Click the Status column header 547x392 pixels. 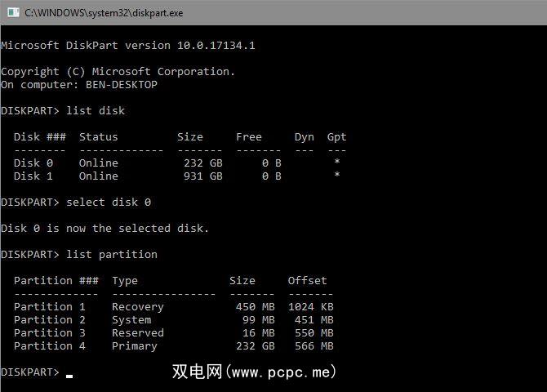tap(99, 136)
